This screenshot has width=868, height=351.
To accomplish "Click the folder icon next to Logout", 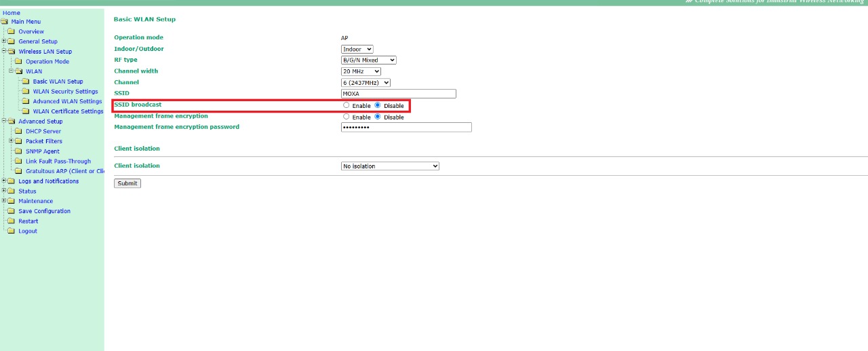I will click(x=11, y=232).
